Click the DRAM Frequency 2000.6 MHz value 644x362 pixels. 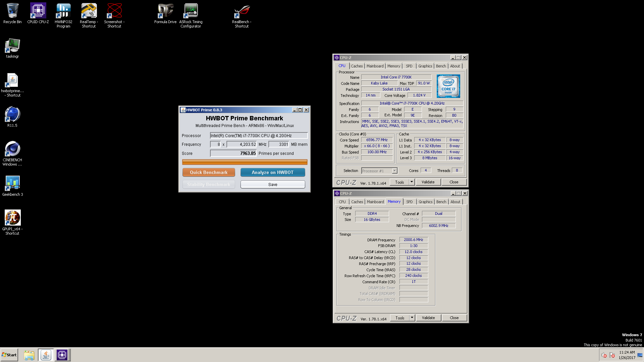[x=414, y=240]
